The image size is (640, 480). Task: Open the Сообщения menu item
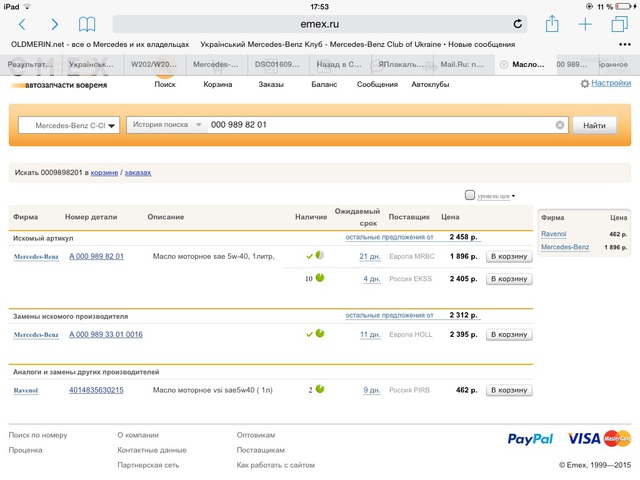pyautogui.click(x=377, y=84)
